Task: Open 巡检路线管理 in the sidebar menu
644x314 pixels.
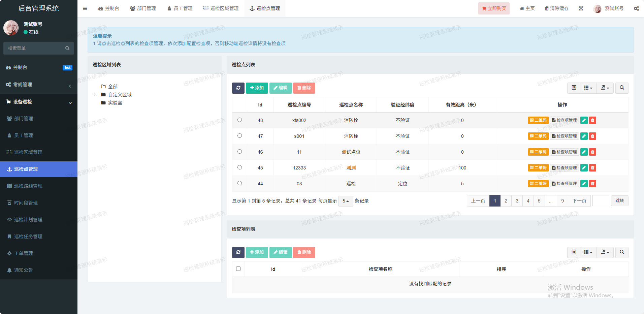Action: 28,186
